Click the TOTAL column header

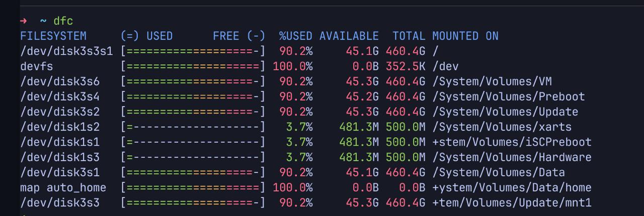[409, 36]
